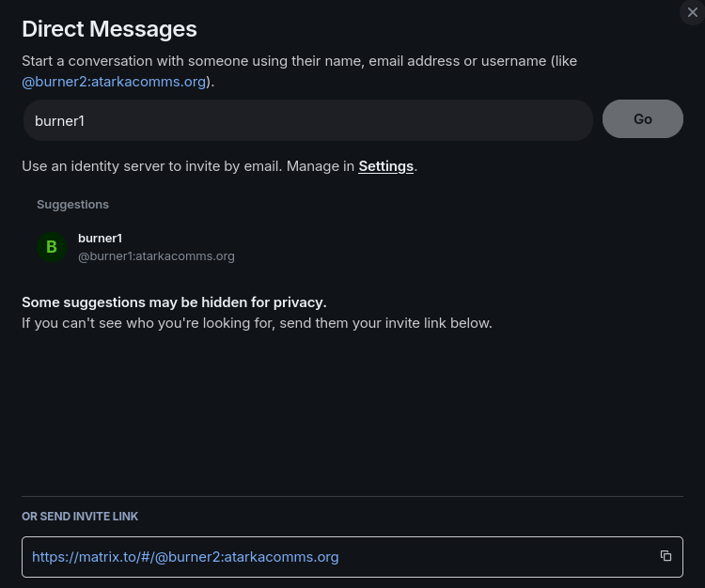Click the Direct Messages heading
The image size is (705, 588).
tap(109, 29)
